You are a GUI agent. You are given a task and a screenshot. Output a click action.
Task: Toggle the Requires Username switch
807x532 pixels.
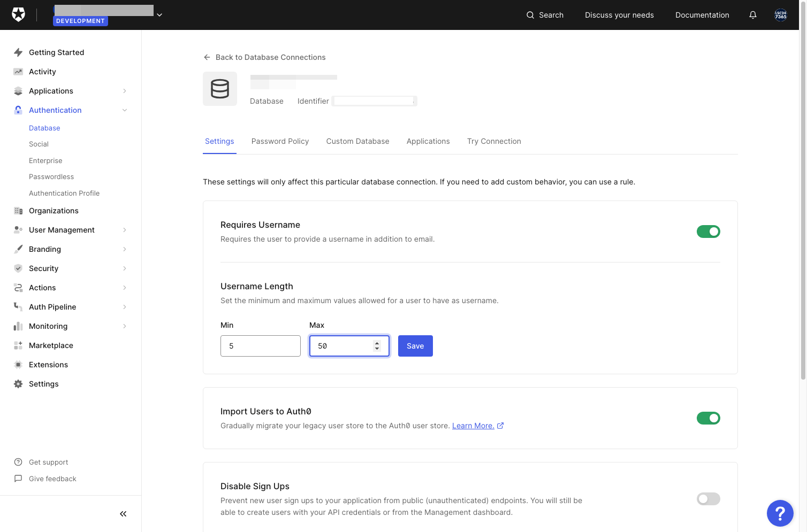click(x=709, y=232)
